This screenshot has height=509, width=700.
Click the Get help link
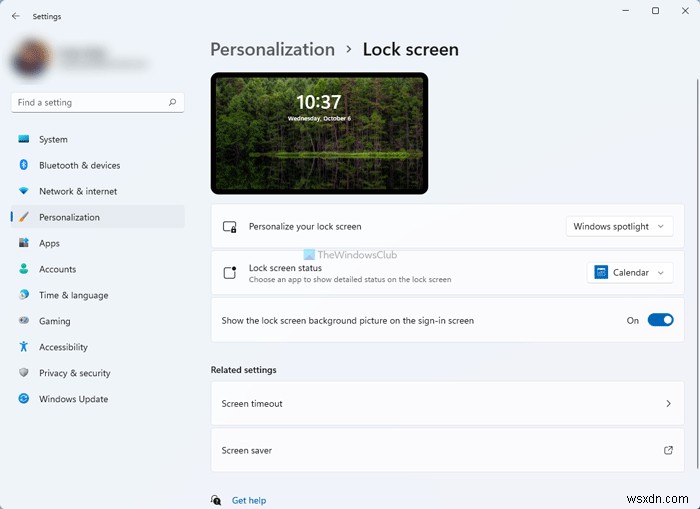click(x=249, y=500)
